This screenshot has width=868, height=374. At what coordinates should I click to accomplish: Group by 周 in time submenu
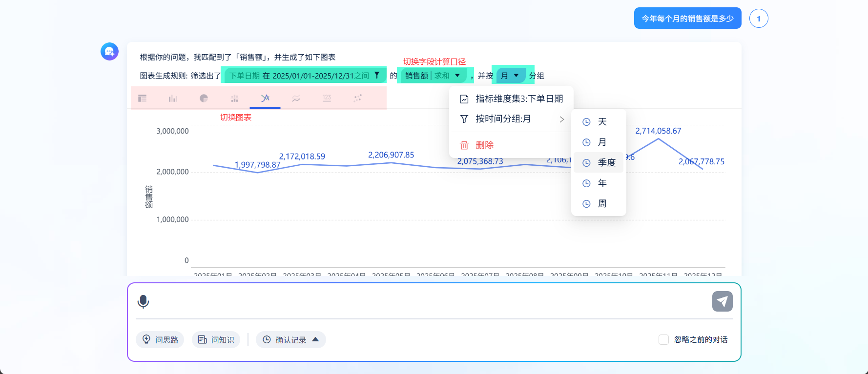[x=599, y=204]
